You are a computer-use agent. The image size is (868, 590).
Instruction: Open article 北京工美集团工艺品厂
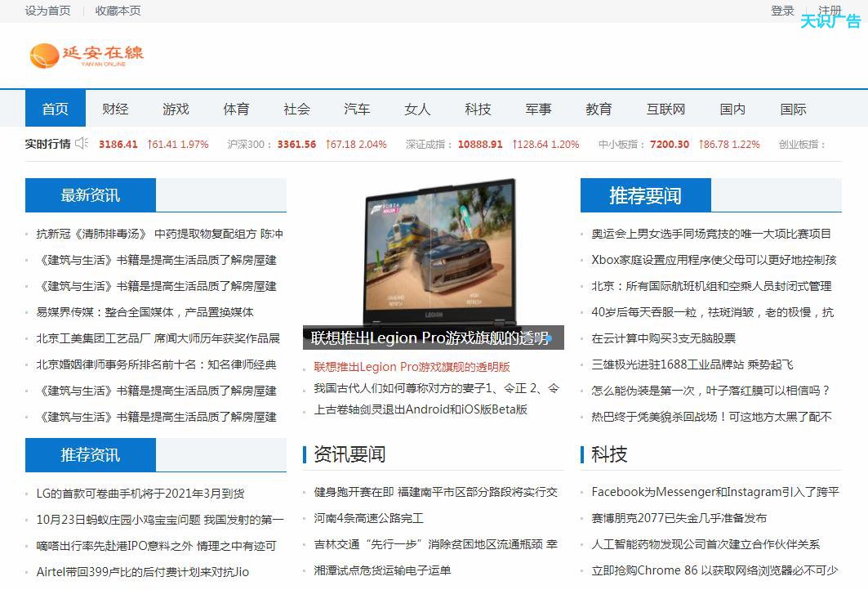pyautogui.click(x=158, y=338)
